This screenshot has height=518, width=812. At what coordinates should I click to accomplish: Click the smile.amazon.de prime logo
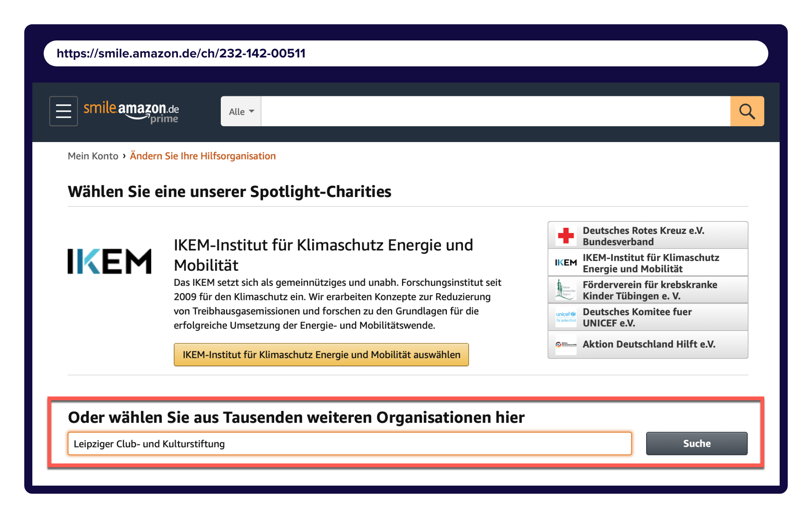click(x=131, y=112)
